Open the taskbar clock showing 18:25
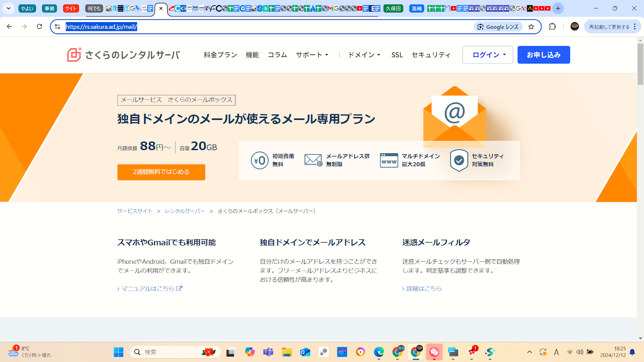This screenshot has width=644, height=362. (x=613, y=352)
